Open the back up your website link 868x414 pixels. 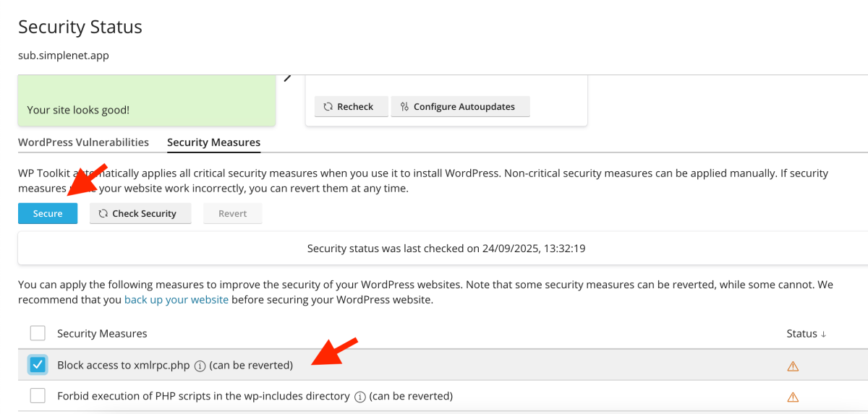pyautogui.click(x=176, y=300)
